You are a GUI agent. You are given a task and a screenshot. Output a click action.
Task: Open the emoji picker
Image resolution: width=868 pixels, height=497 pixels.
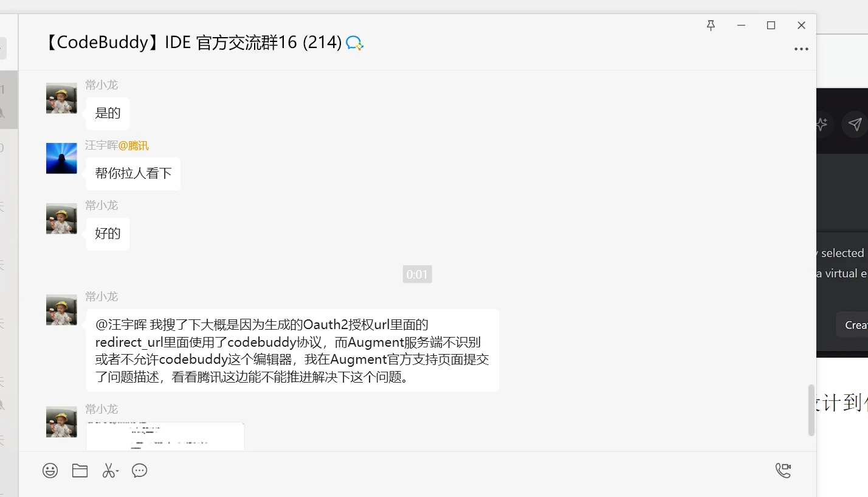pyautogui.click(x=50, y=470)
